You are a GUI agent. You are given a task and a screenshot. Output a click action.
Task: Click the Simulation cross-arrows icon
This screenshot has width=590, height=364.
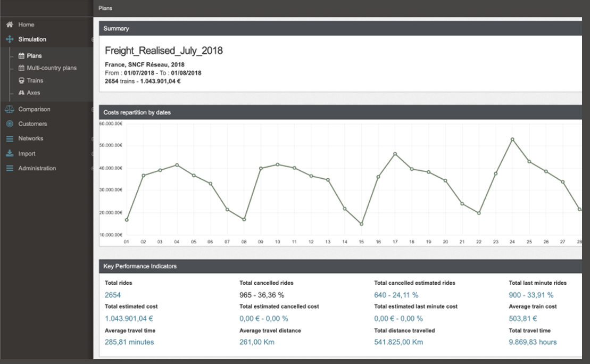[9, 39]
